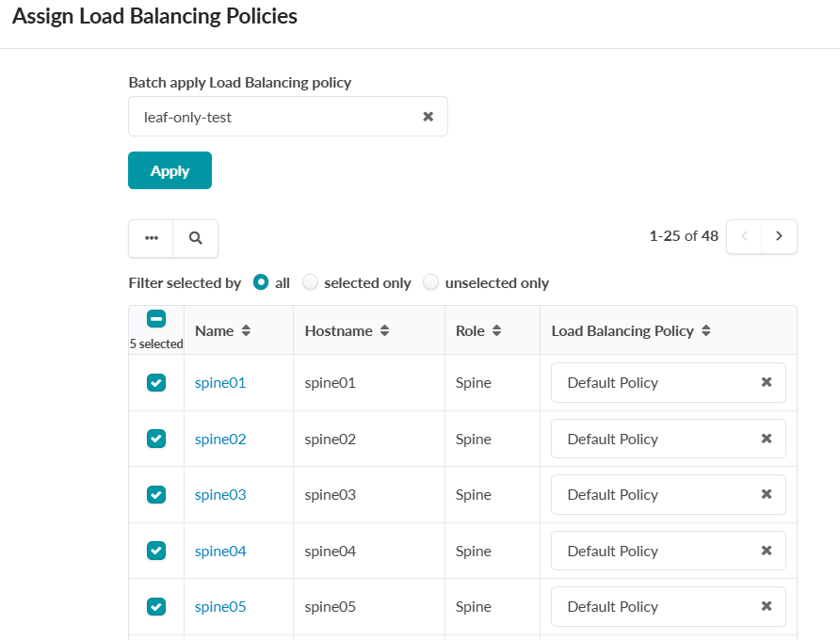The height and width of the screenshot is (640, 840).
Task: Toggle the select-all header checkbox
Action: tap(156, 319)
